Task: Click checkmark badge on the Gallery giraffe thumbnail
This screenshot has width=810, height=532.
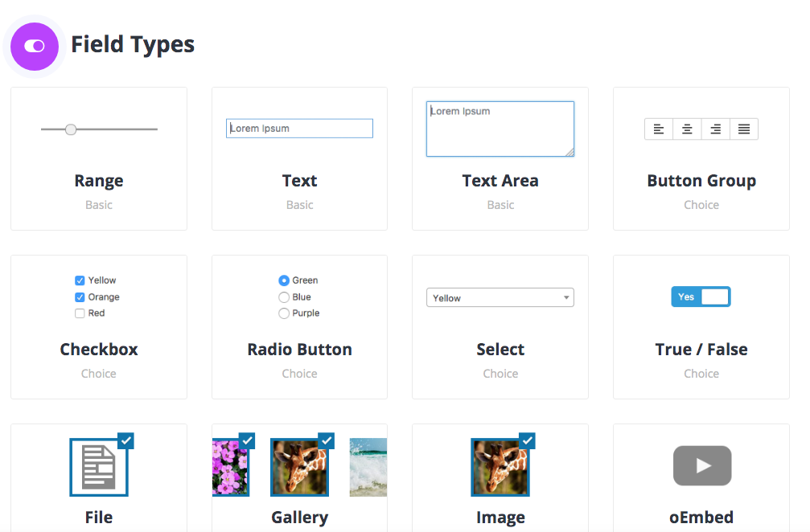Action: tap(327, 440)
